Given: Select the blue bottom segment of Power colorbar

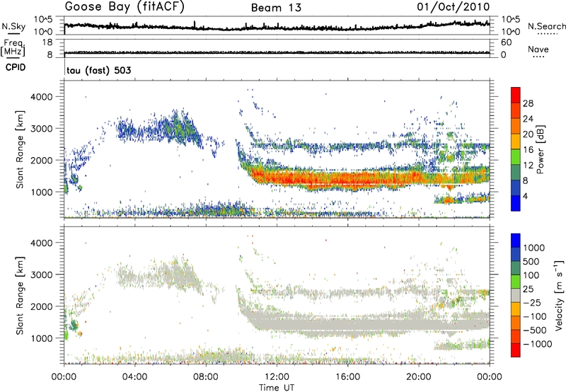Looking at the screenshot, I should coord(516,203).
